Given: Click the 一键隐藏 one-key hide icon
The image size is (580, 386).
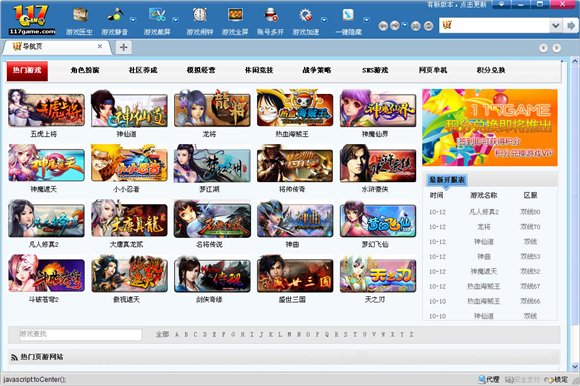Looking at the screenshot, I should pos(348,16).
